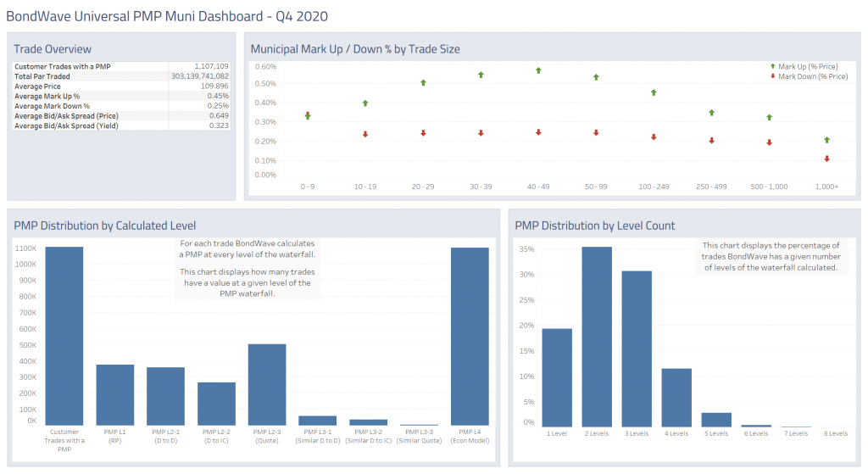
Task: Click the note about percentage of trades
Action: (771, 256)
